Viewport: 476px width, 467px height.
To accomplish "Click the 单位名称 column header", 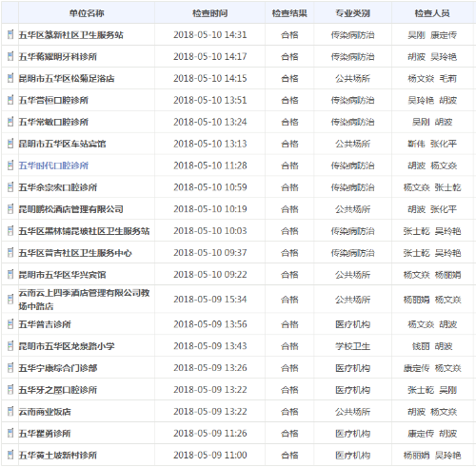I will (x=87, y=13).
